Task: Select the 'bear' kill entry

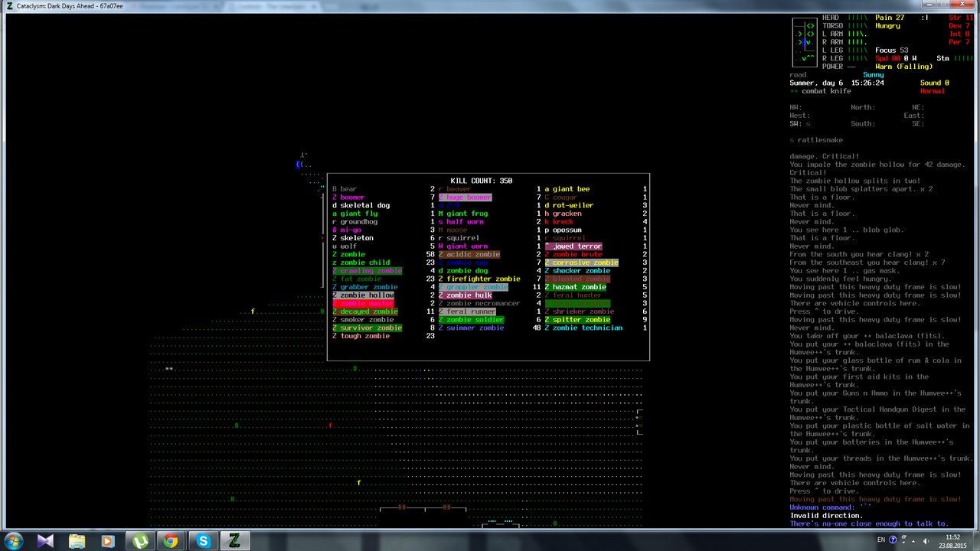Action: [x=345, y=189]
